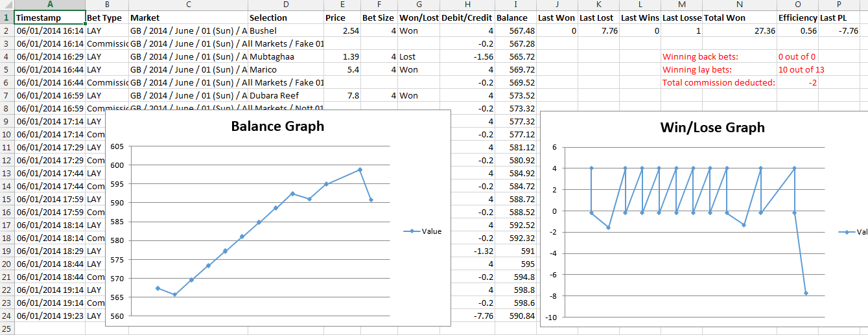The width and height of the screenshot is (868, 335).
Task: Click the Efficiency value 0.56
Action: point(797,30)
